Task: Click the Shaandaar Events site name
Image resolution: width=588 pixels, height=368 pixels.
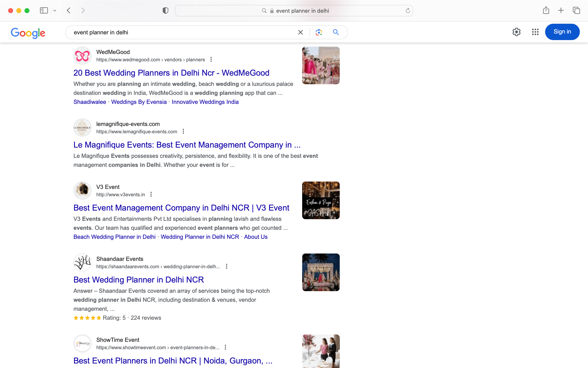Action: point(120,259)
